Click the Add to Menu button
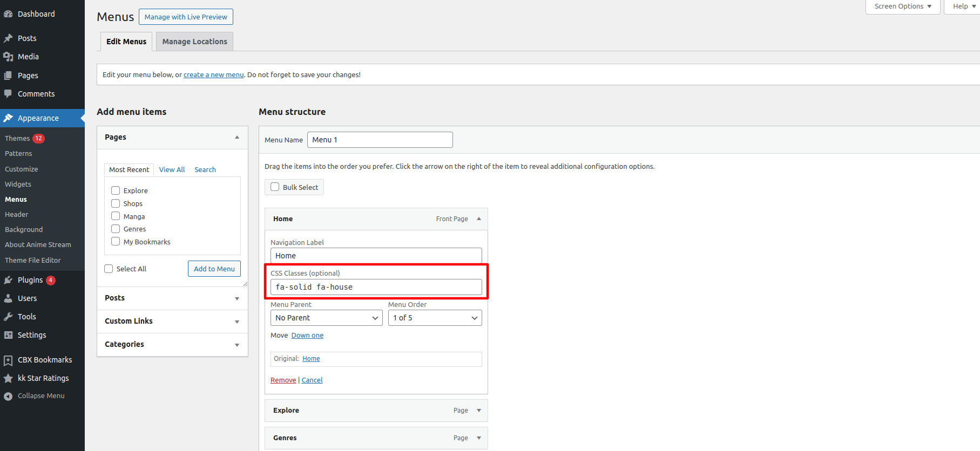 point(214,269)
